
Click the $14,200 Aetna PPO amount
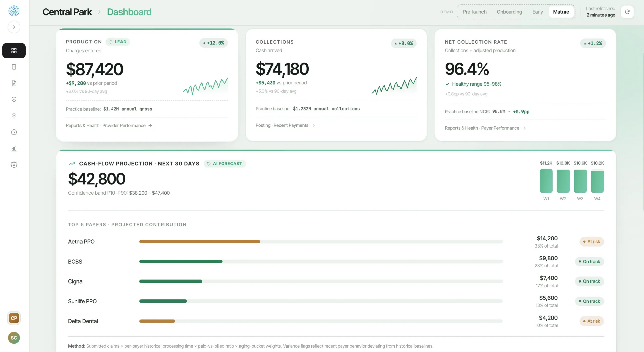[547, 238]
